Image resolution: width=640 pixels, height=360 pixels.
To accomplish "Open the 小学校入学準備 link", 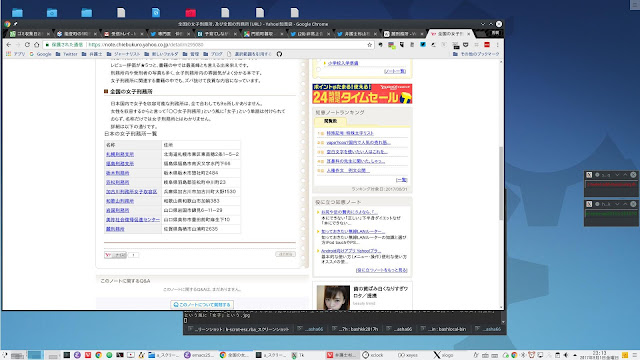I will 343,63.
